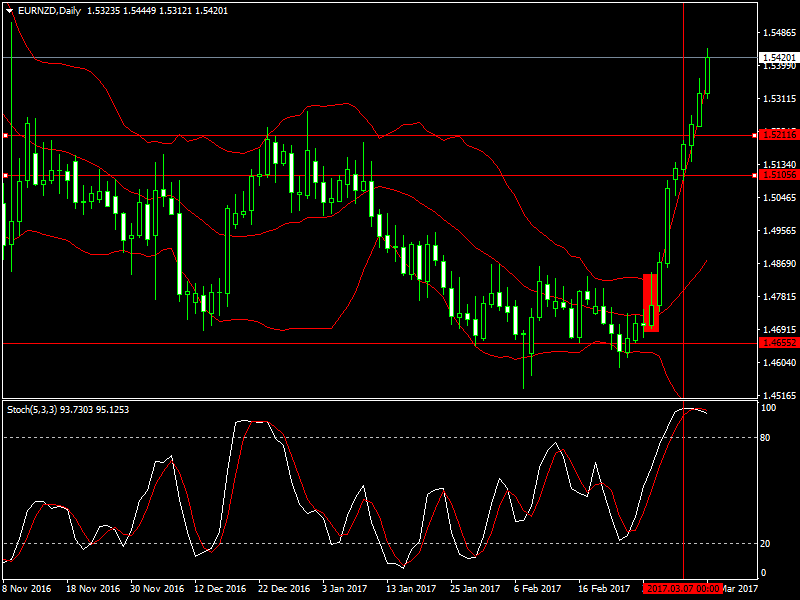Image resolution: width=800 pixels, height=600 pixels.
Task: Click the 1.51056 red price label
Action: [779, 175]
